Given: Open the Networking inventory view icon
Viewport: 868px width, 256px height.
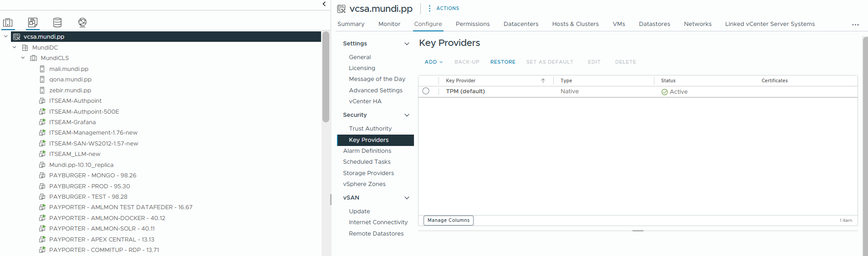Looking at the screenshot, I should tap(82, 22).
